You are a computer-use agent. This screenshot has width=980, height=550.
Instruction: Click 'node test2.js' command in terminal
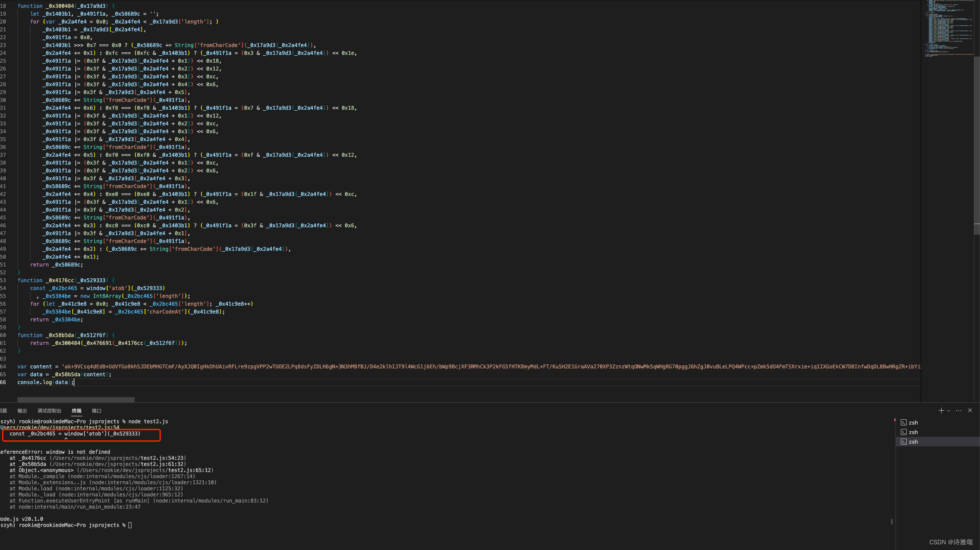[148, 422]
